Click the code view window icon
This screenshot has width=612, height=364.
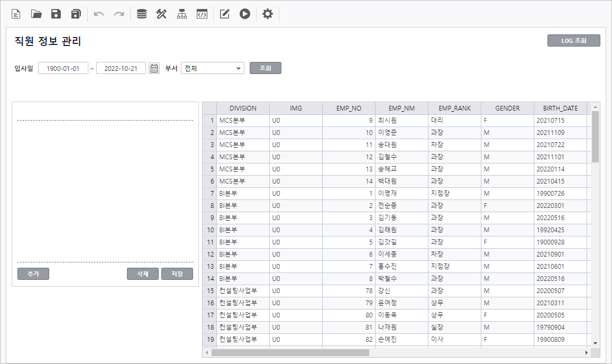tap(202, 14)
